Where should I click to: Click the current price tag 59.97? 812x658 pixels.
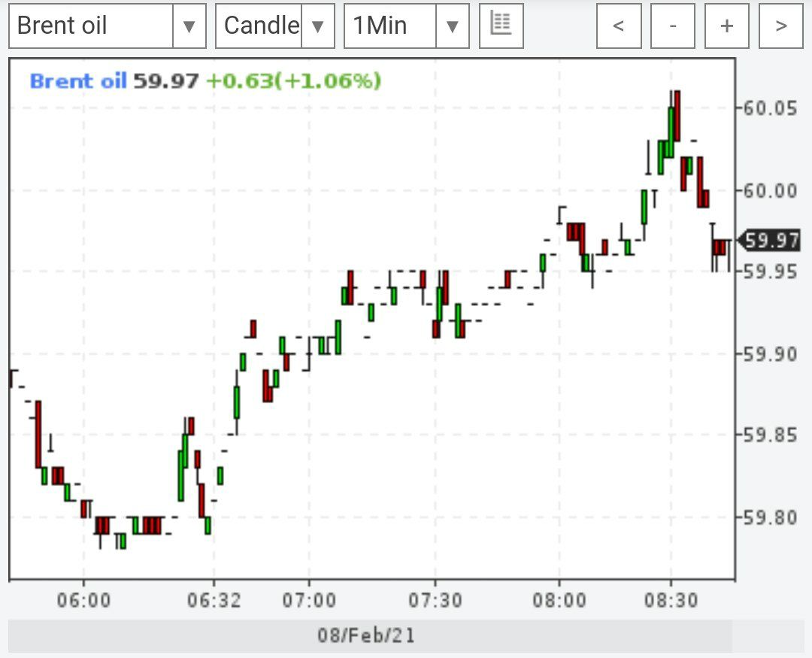769,241
